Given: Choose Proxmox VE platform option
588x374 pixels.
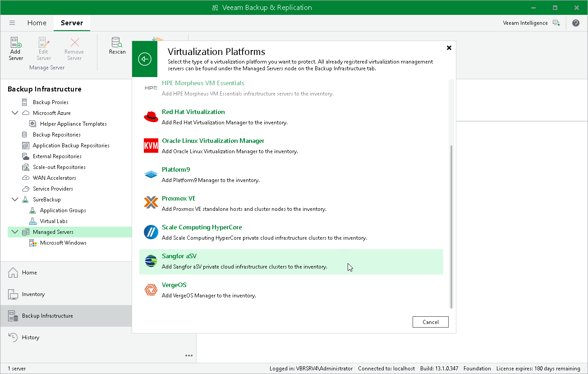Looking at the screenshot, I should [x=291, y=204].
